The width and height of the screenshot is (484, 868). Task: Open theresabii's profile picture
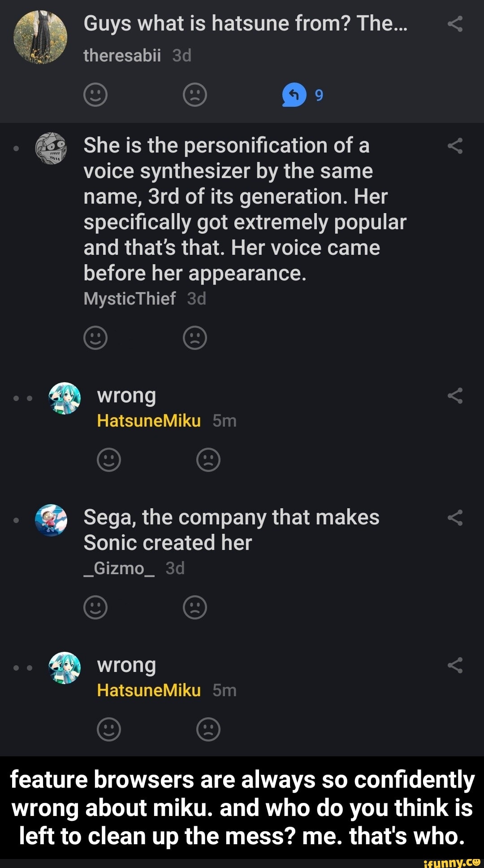(x=41, y=37)
